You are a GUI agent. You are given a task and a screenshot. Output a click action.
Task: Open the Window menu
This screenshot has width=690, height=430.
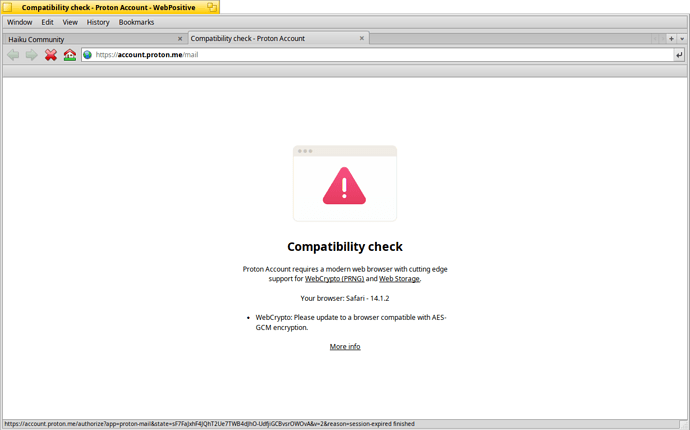point(19,22)
